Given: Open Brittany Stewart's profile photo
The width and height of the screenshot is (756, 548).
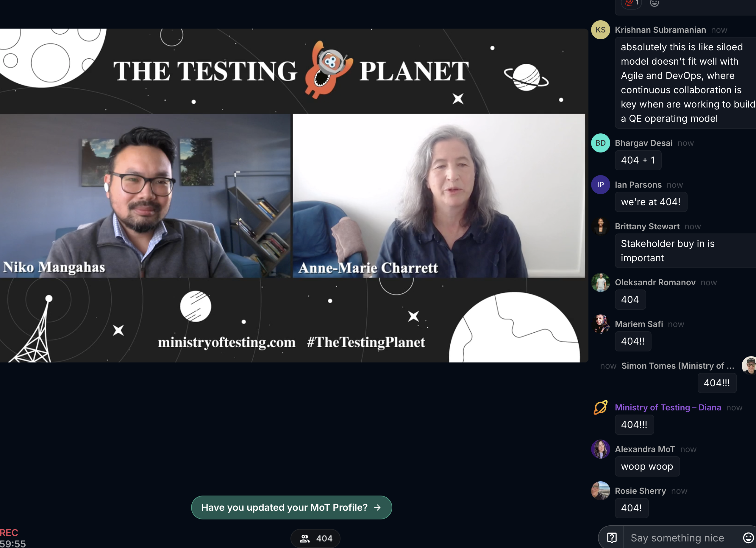Looking at the screenshot, I should click(x=600, y=226).
